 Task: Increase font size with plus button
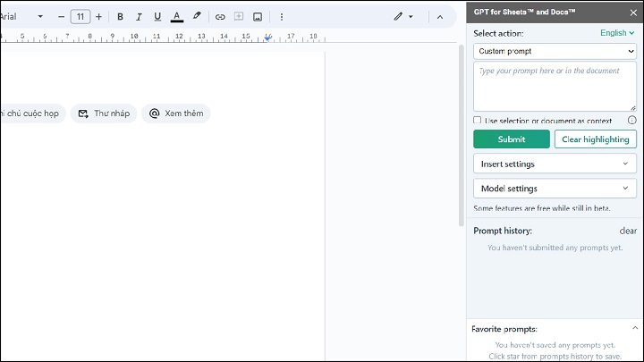click(98, 17)
